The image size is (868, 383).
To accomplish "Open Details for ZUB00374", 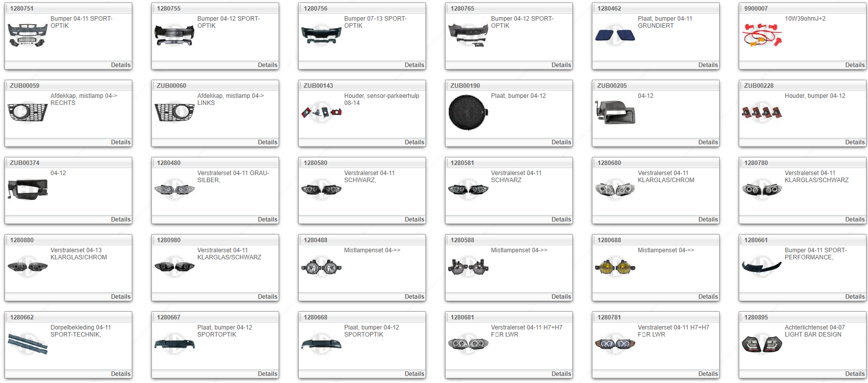I will point(121,220).
